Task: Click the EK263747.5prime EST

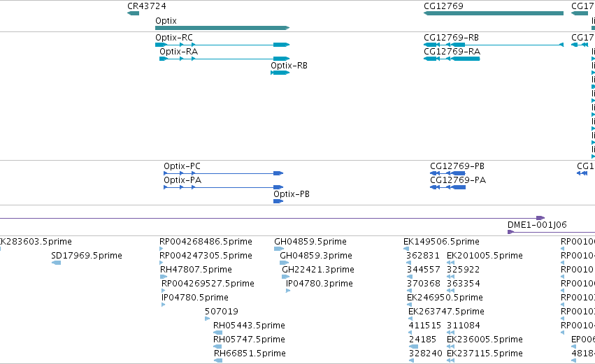Action: pyautogui.click(x=410, y=319)
